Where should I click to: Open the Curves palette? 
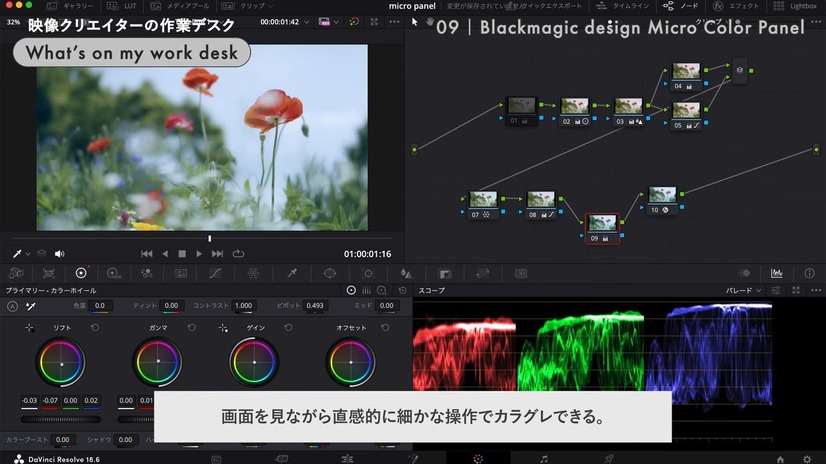[x=215, y=273]
